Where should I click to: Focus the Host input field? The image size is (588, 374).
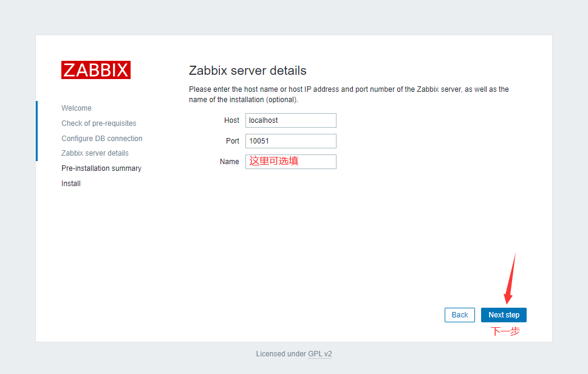pyautogui.click(x=291, y=120)
